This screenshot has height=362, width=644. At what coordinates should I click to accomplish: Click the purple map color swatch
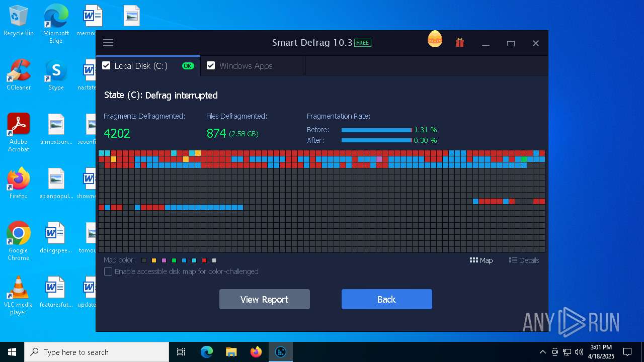(x=164, y=260)
